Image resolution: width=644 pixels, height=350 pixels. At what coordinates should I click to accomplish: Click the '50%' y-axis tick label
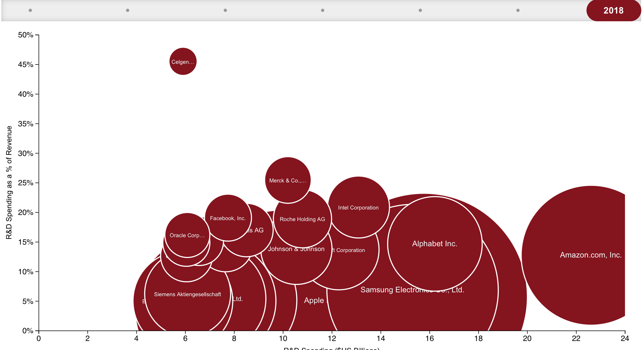coord(26,35)
